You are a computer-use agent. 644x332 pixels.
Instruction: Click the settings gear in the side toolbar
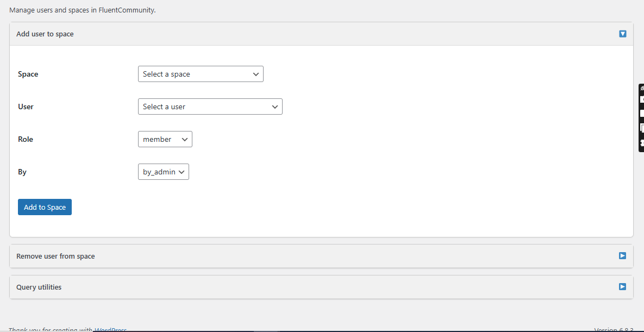[x=642, y=142]
